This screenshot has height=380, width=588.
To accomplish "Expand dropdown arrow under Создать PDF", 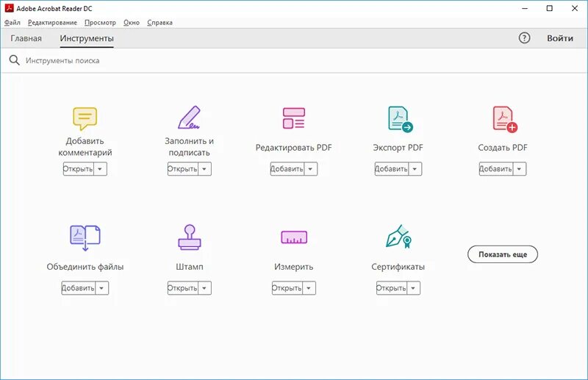I will 520,169.
